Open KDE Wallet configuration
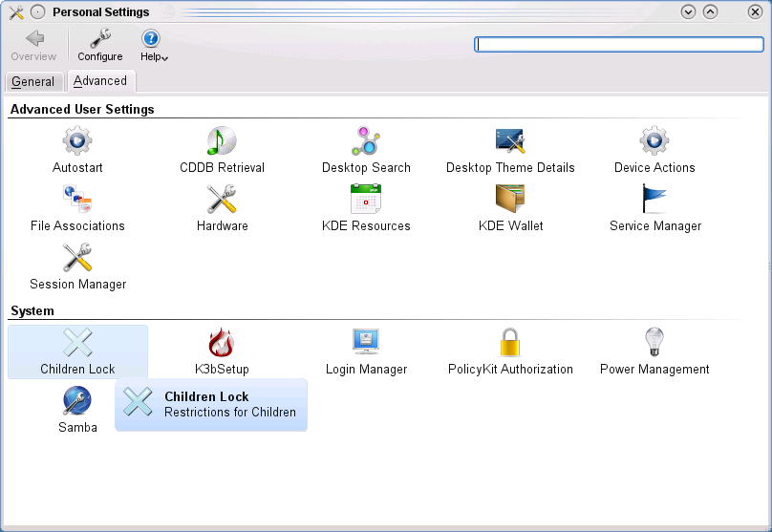 tap(510, 207)
